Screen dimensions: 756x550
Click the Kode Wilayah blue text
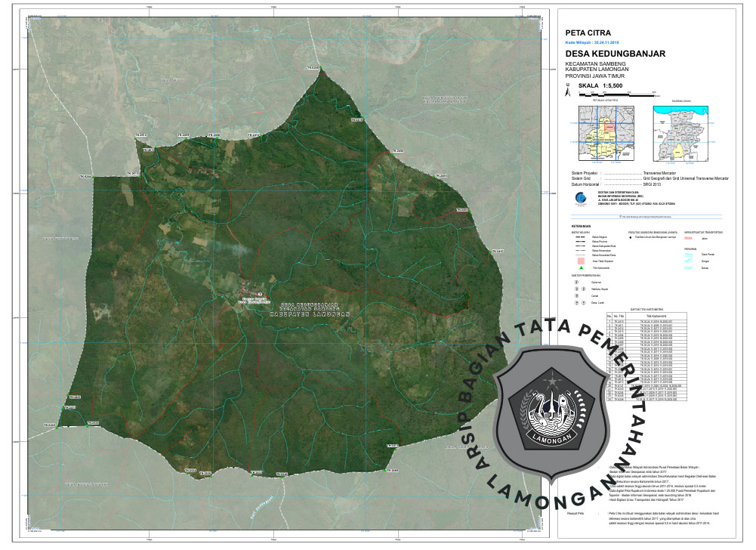592,43
